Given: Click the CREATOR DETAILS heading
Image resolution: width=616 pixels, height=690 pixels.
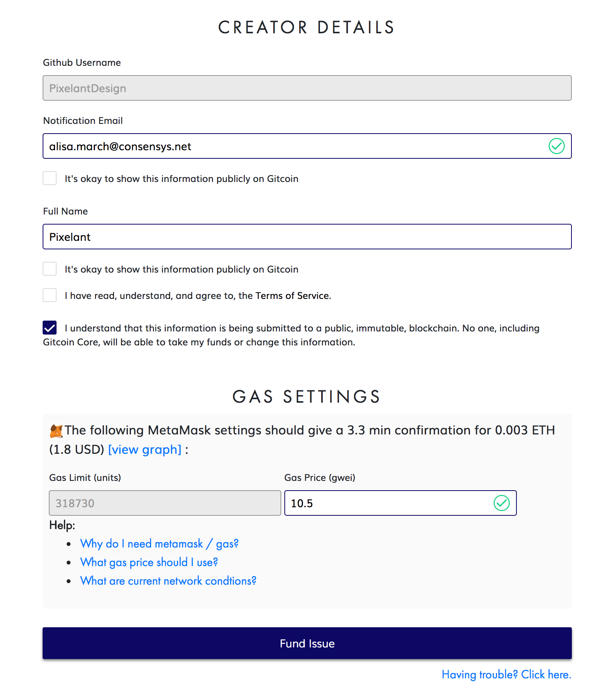Looking at the screenshot, I should [306, 27].
